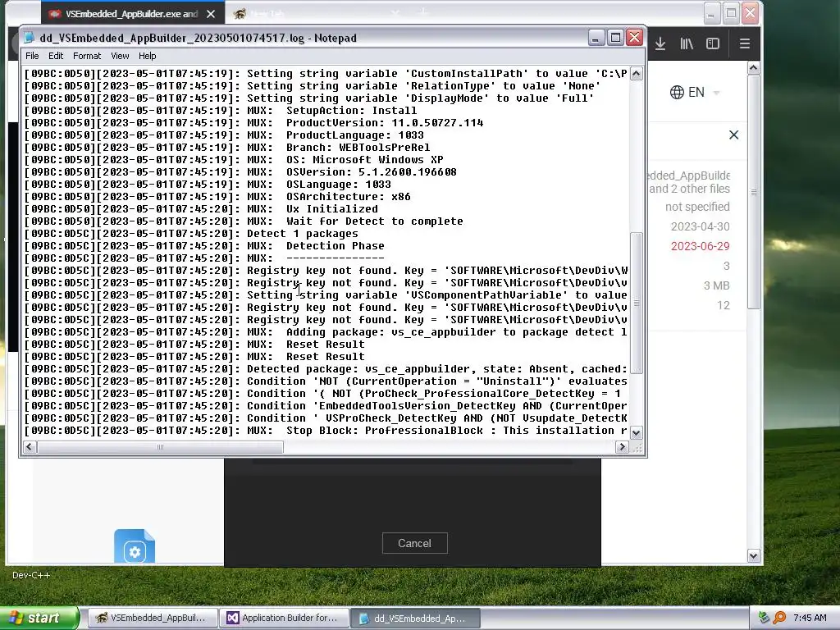Image resolution: width=840 pixels, height=630 pixels.
Task: Open browser hamburger menu
Action: (745, 44)
